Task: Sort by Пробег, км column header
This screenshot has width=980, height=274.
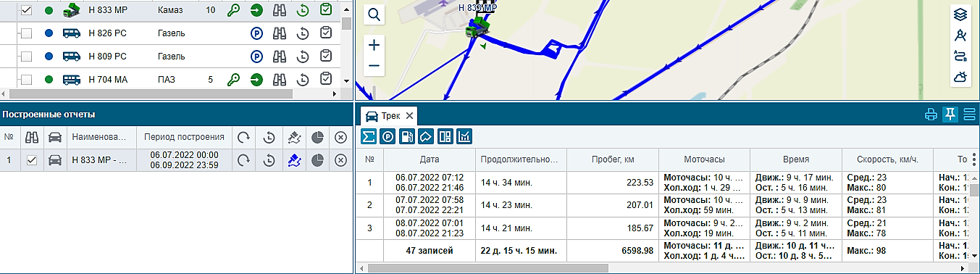Action: click(x=613, y=159)
